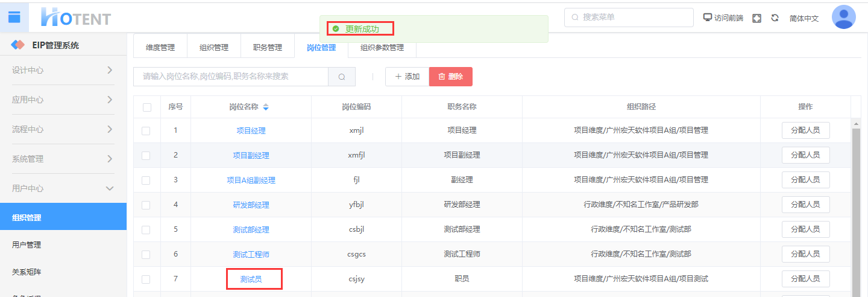This screenshot has width=868, height=297.
Task: Check the row for 项目A组副经理
Action: pos(146,180)
